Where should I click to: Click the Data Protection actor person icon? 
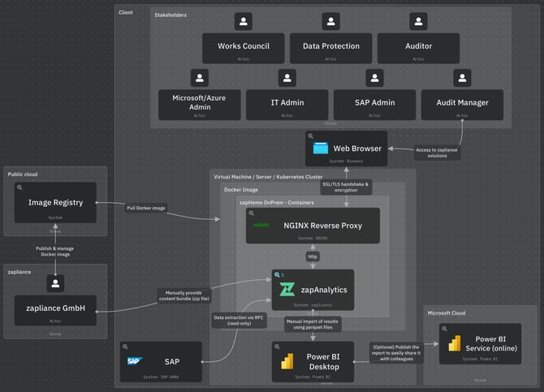330,22
